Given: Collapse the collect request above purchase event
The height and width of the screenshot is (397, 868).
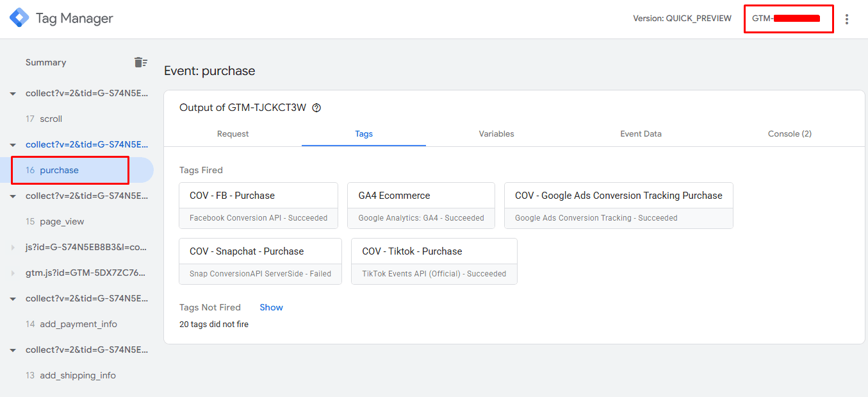Looking at the screenshot, I should [x=13, y=145].
